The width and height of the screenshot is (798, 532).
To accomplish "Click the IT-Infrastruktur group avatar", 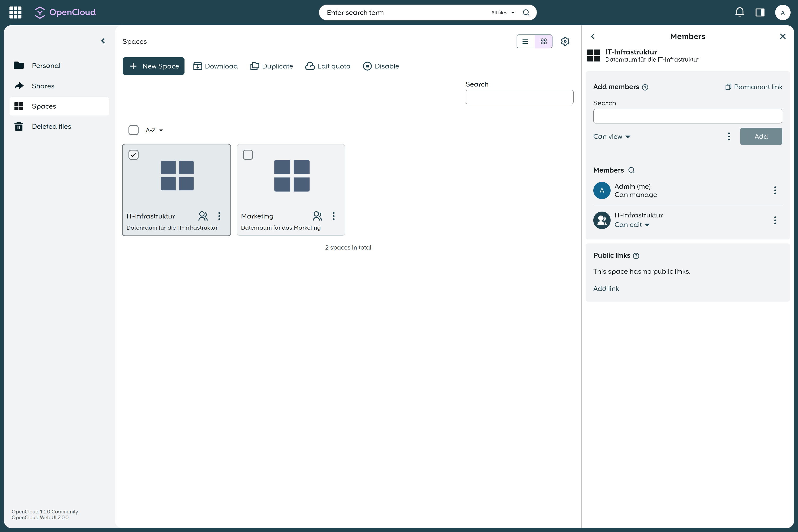I will (x=602, y=220).
